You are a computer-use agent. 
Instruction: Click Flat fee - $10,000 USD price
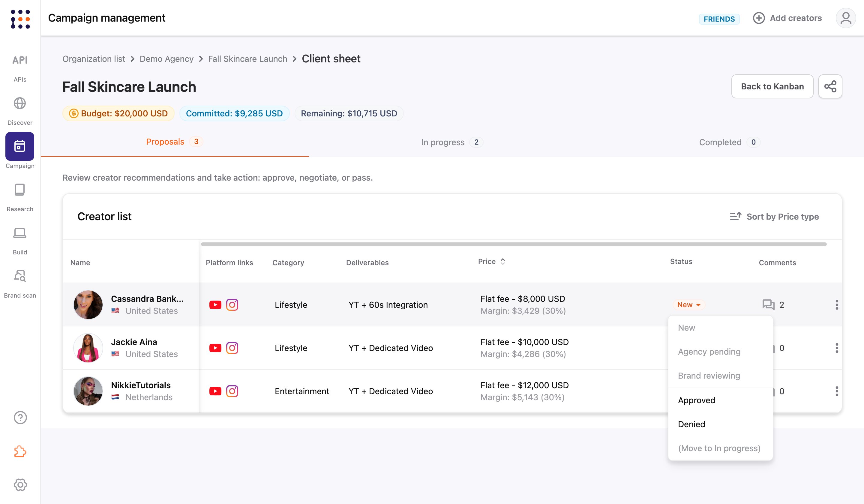524,342
